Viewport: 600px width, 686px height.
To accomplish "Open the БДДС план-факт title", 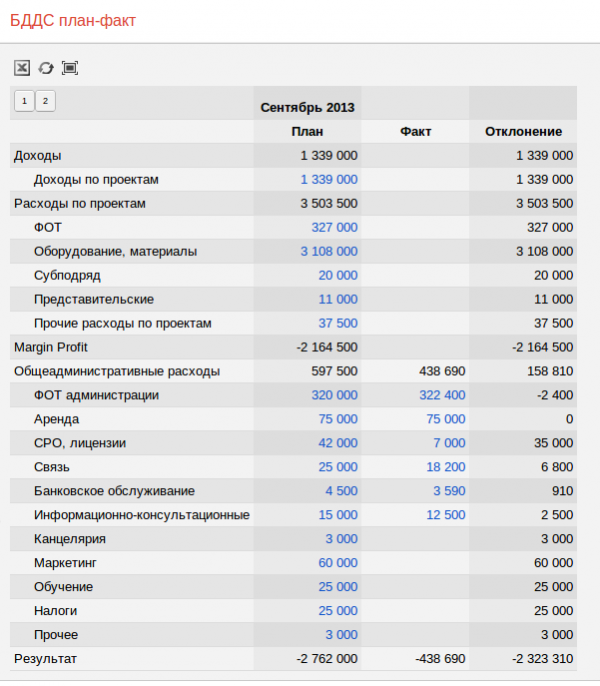I will coord(73,20).
